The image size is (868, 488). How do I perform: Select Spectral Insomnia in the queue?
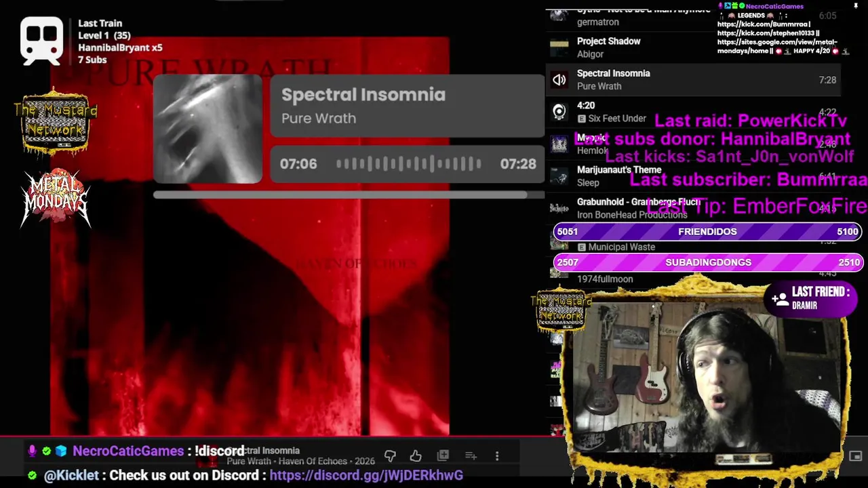(x=693, y=80)
